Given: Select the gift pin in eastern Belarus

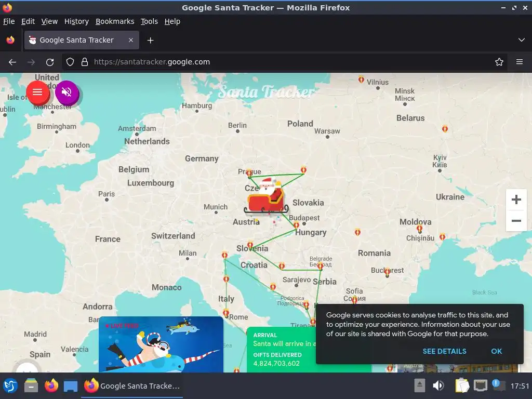Looking at the screenshot, I should pos(445,129).
